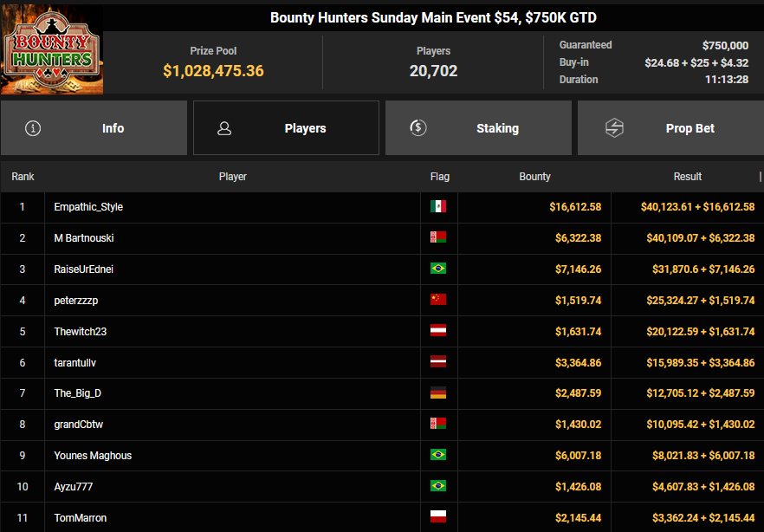This screenshot has width=764, height=532.
Task: Click Mexico flag beside Empathic_Style
Action: [x=438, y=207]
